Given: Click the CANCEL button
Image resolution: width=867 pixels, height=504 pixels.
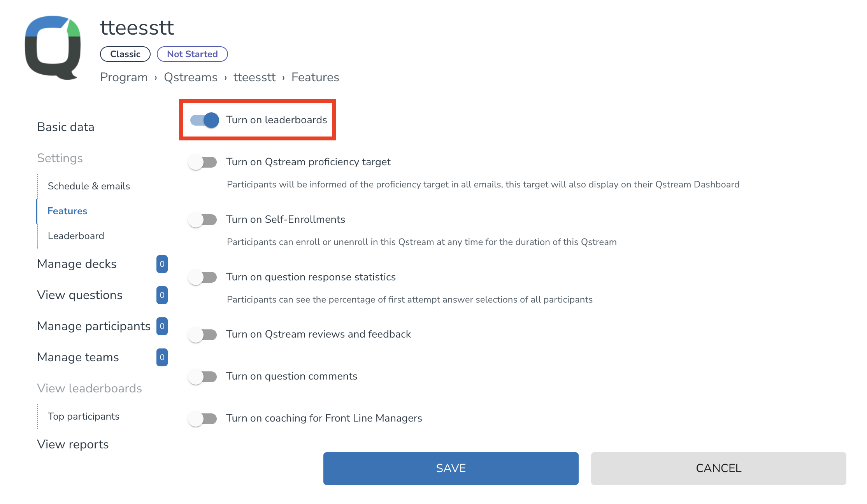Looking at the screenshot, I should coord(718,468).
